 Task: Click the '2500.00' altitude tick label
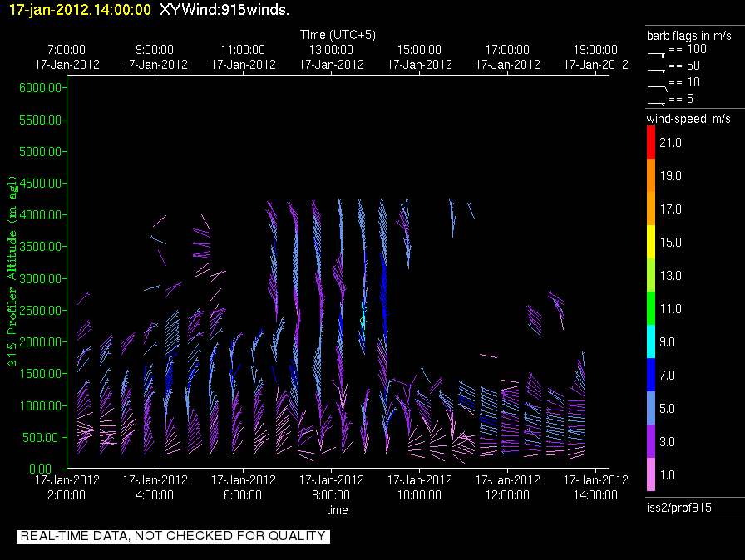pyautogui.click(x=40, y=311)
